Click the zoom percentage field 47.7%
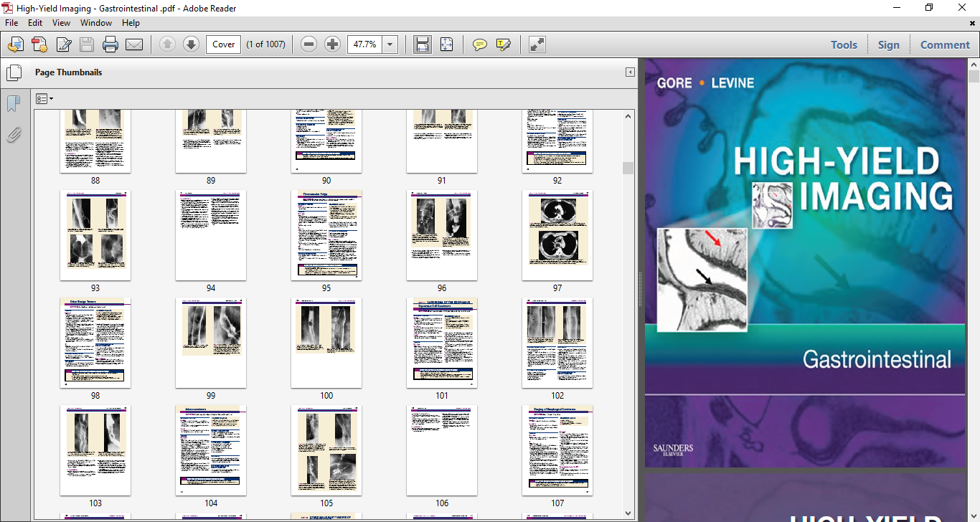 [365, 44]
